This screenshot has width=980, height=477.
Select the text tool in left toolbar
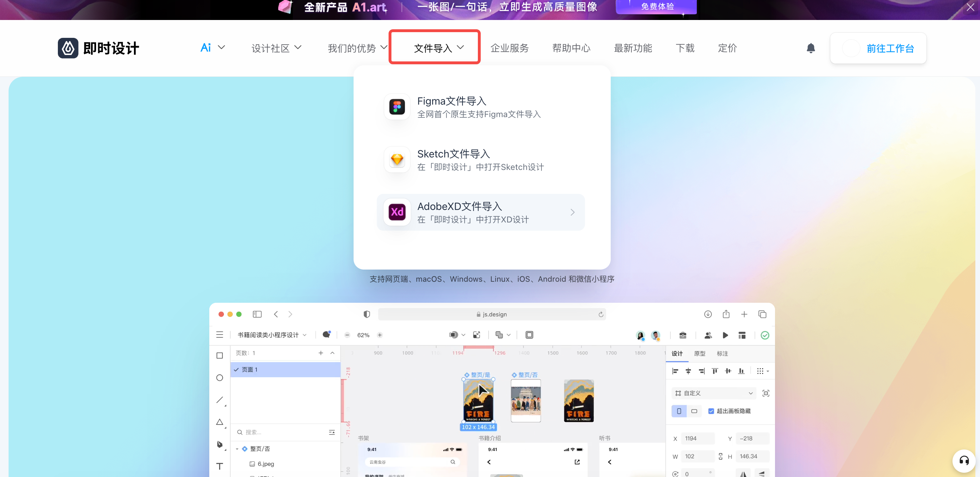(x=220, y=466)
